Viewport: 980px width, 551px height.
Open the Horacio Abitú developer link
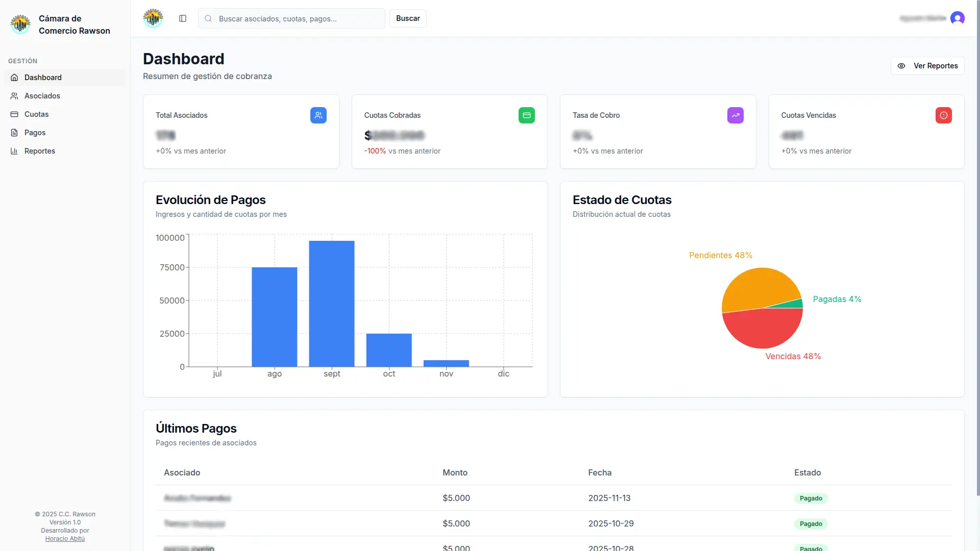[65, 539]
